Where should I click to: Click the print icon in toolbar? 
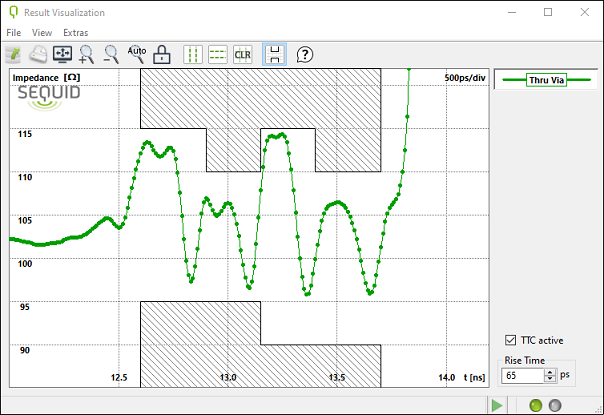coord(38,54)
